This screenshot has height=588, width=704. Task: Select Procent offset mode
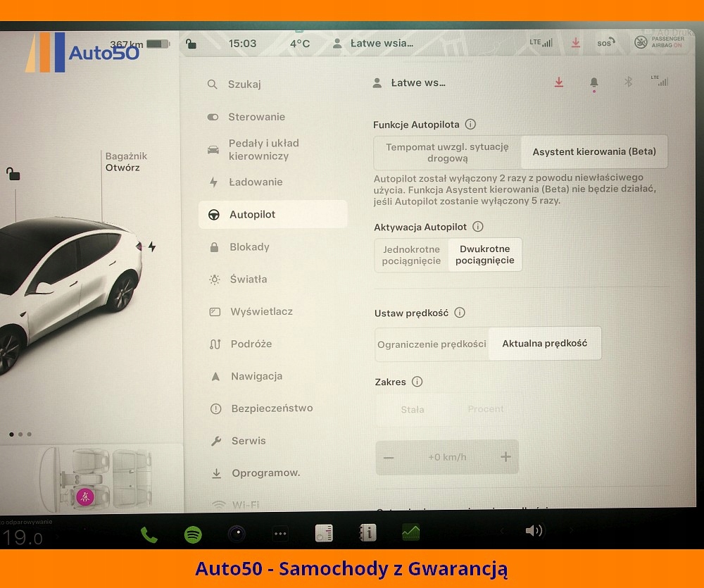click(485, 409)
